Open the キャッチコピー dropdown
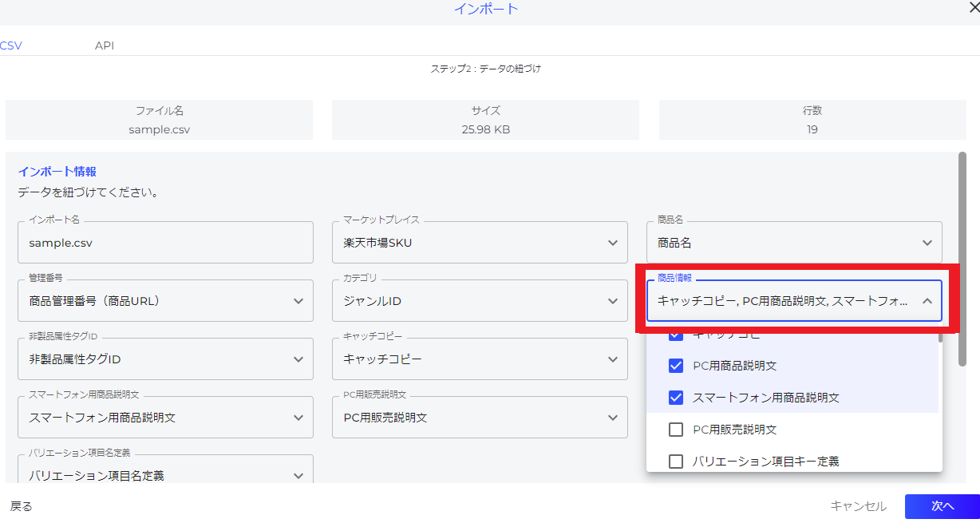The height and width of the screenshot is (523, 980). [480, 359]
